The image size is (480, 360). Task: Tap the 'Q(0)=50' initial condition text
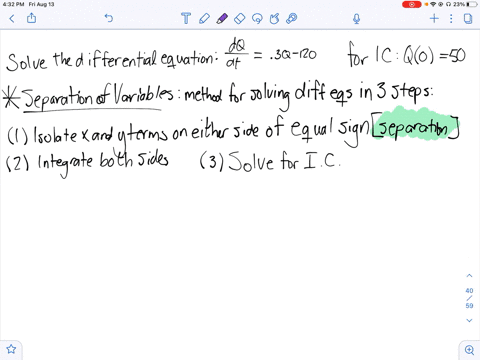click(434, 56)
